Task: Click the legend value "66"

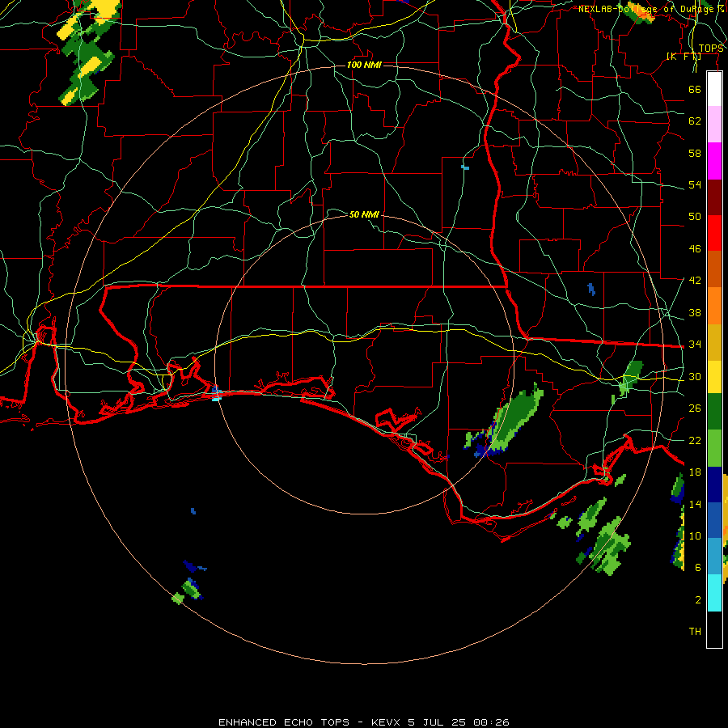Action: [695, 89]
